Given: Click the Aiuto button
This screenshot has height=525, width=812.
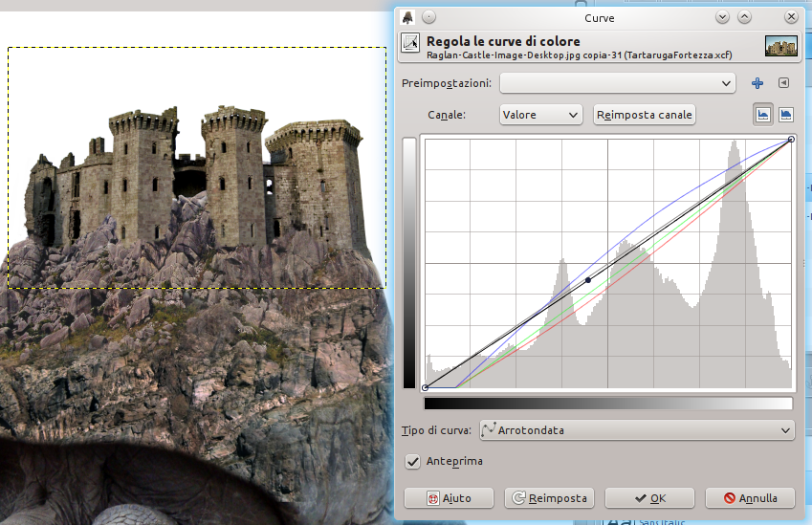Looking at the screenshot, I should coord(449,498).
